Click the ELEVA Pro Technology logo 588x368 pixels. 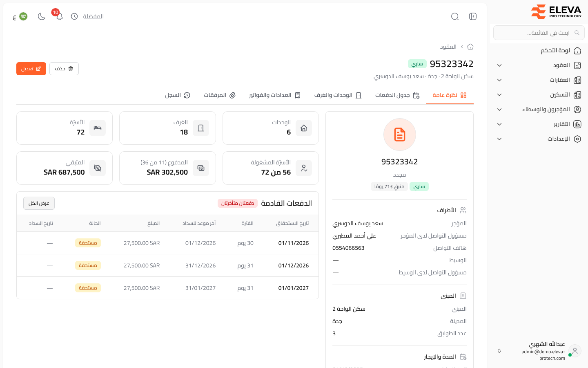556,11
